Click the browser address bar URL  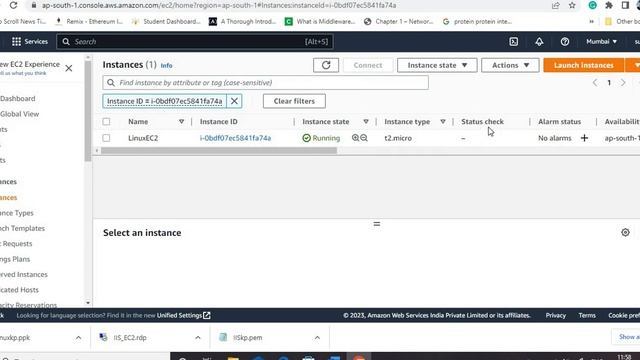pyautogui.click(x=219, y=5)
